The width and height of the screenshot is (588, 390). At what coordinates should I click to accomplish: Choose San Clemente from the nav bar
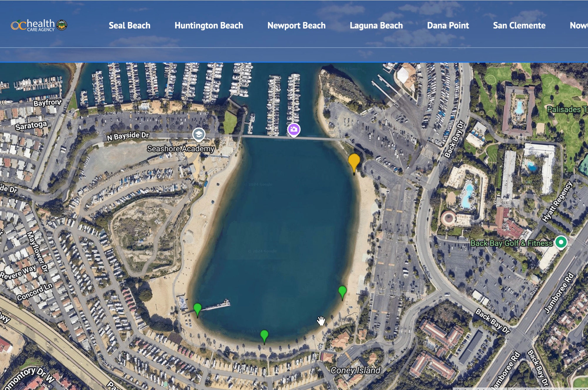[x=519, y=26]
